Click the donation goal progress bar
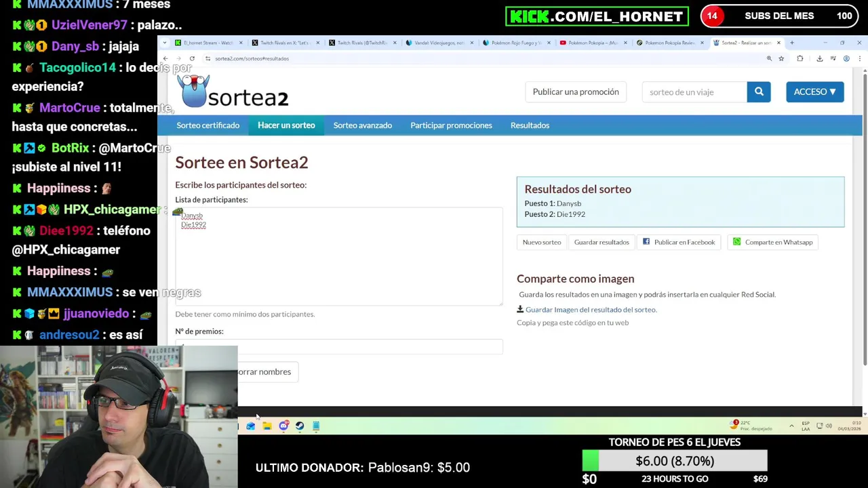 click(x=675, y=461)
